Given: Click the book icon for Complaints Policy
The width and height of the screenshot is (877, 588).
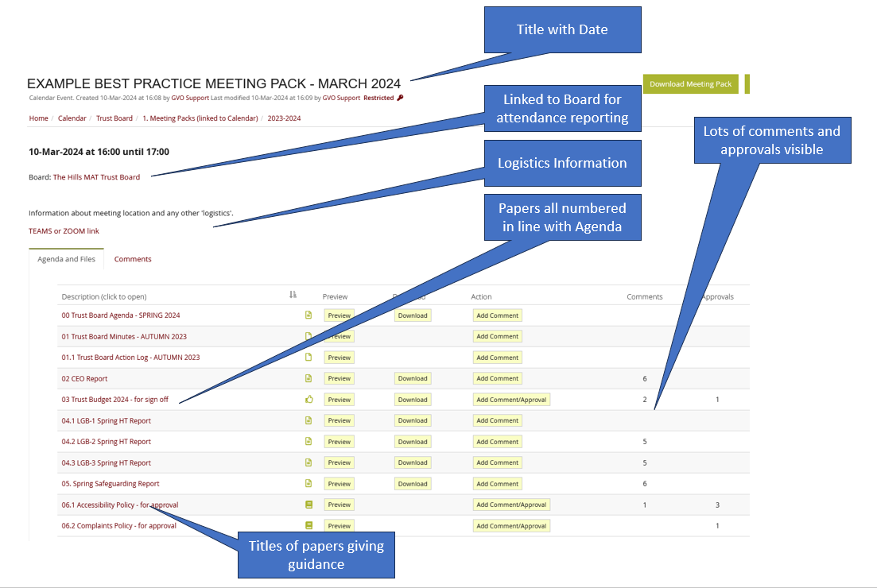Looking at the screenshot, I should coord(309,525).
